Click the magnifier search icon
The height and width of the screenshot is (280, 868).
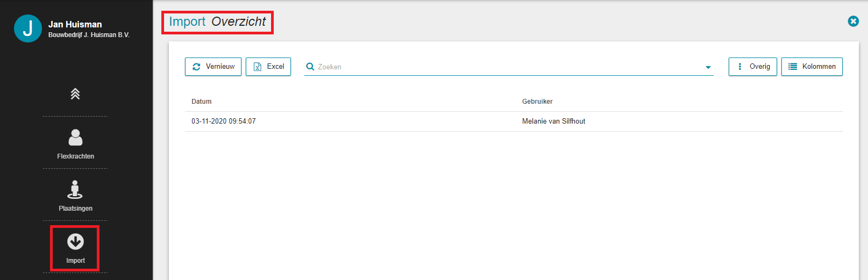(x=310, y=67)
